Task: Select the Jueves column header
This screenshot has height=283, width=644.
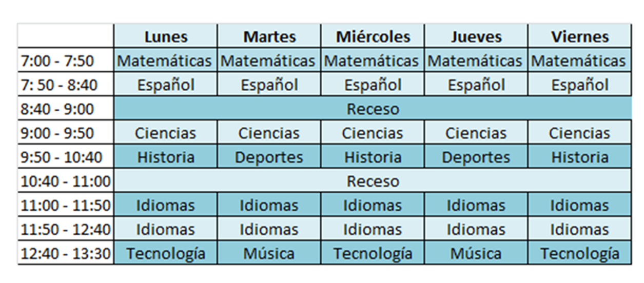Action: [476, 36]
